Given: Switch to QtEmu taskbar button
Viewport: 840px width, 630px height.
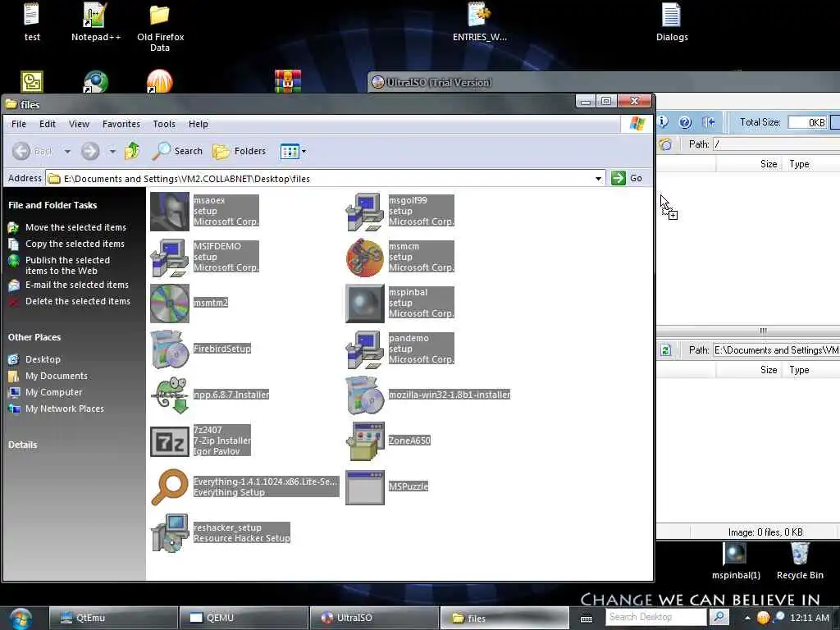Looking at the screenshot, I should [113, 618].
